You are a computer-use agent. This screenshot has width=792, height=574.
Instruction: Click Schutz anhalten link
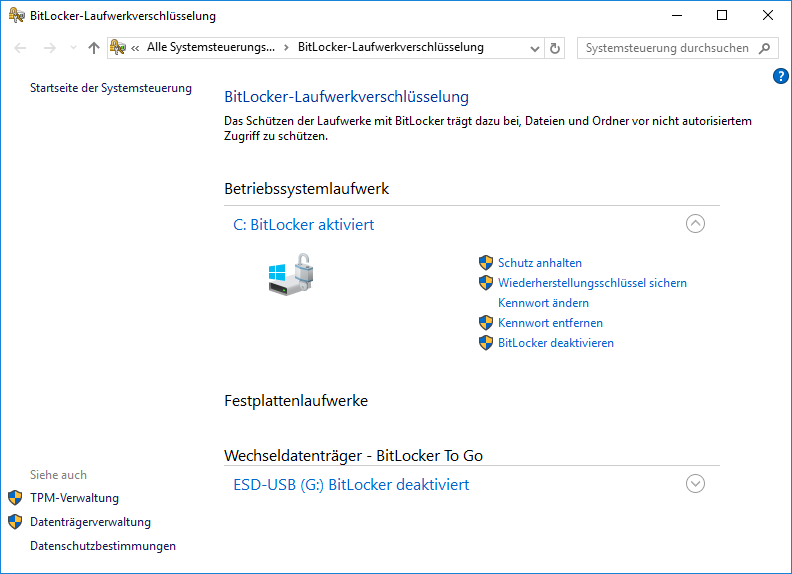[x=539, y=263]
